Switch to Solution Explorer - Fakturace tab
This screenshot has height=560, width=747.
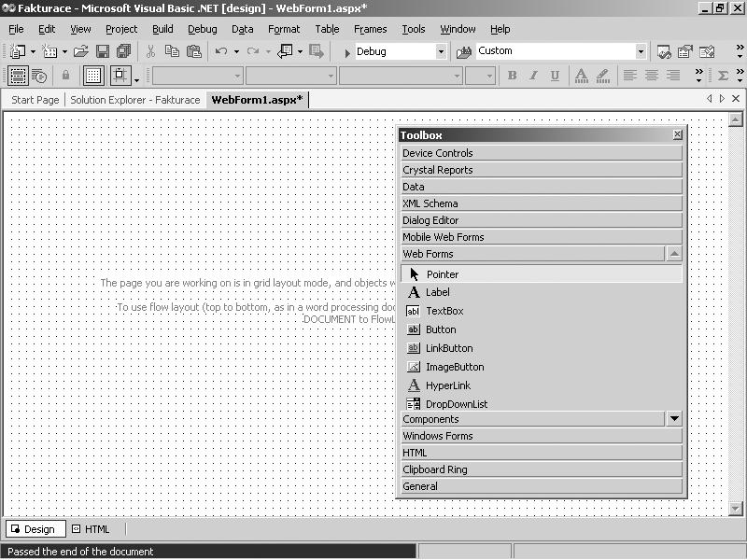135,100
